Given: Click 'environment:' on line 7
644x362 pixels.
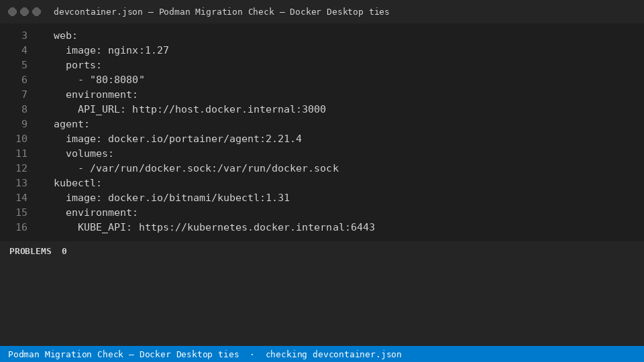Looking at the screenshot, I should pyautogui.click(x=101, y=95).
